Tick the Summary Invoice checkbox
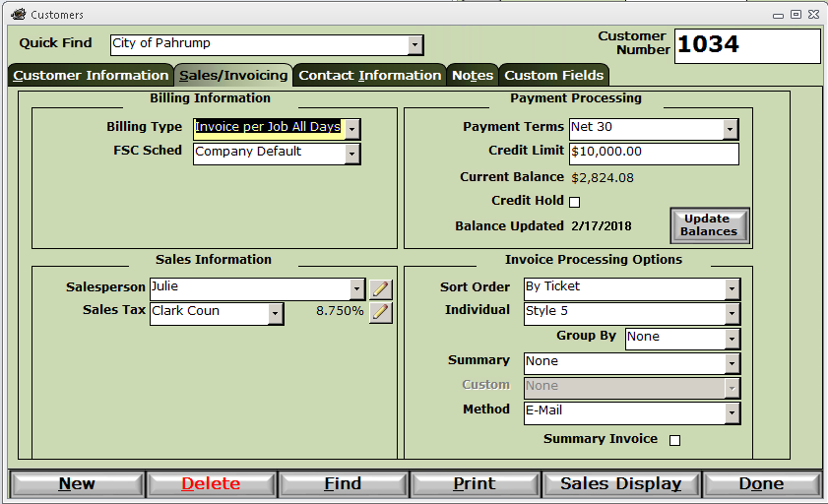The height and width of the screenshot is (504, 828). click(x=674, y=440)
